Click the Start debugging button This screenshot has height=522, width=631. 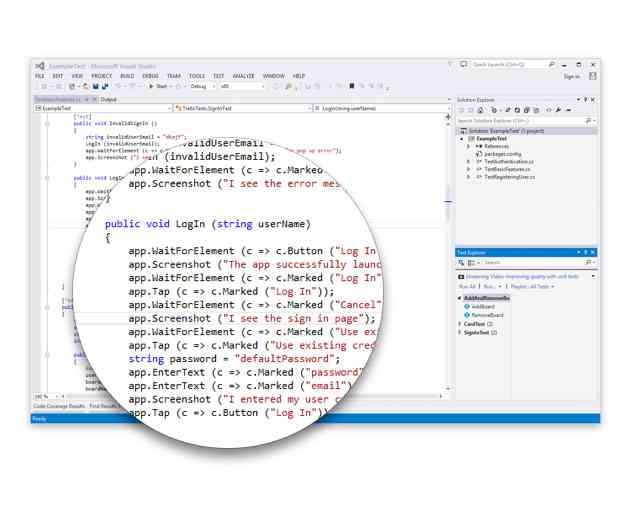tap(158, 86)
